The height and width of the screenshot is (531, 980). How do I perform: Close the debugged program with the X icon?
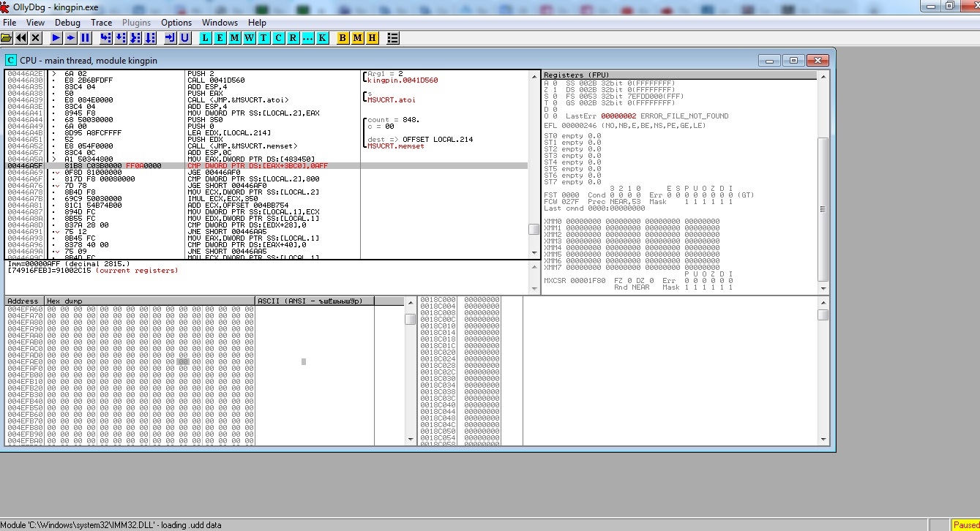click(35, 37)
